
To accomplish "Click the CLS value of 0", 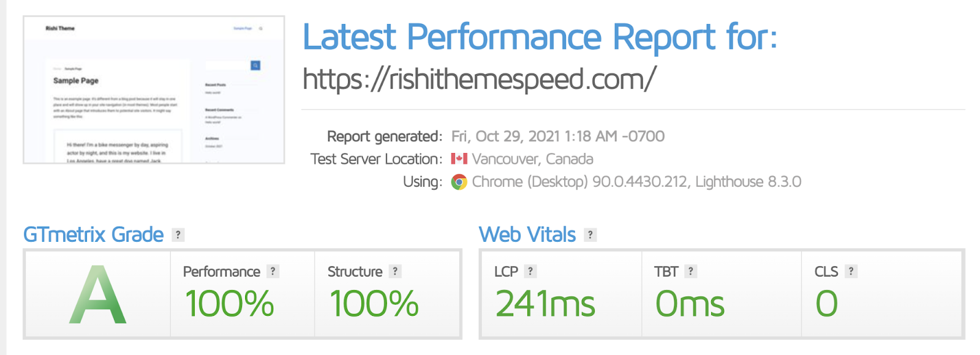I will coord(826,304).
